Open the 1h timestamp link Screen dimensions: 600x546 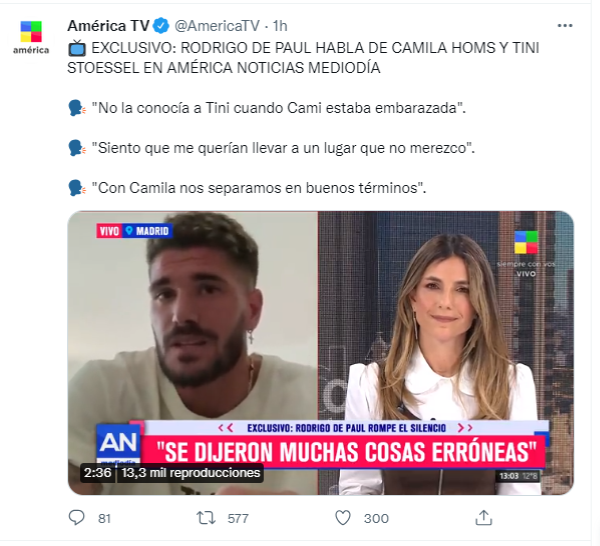280,26
